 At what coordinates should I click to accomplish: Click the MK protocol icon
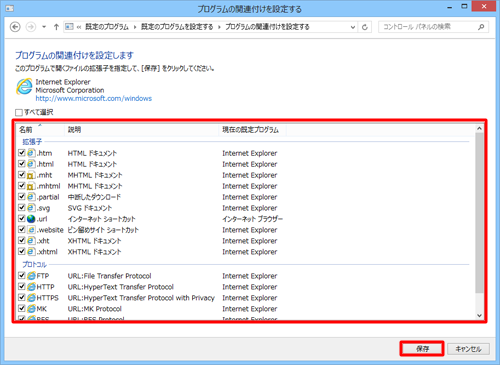pyautogui.click(x=31, y=309)
